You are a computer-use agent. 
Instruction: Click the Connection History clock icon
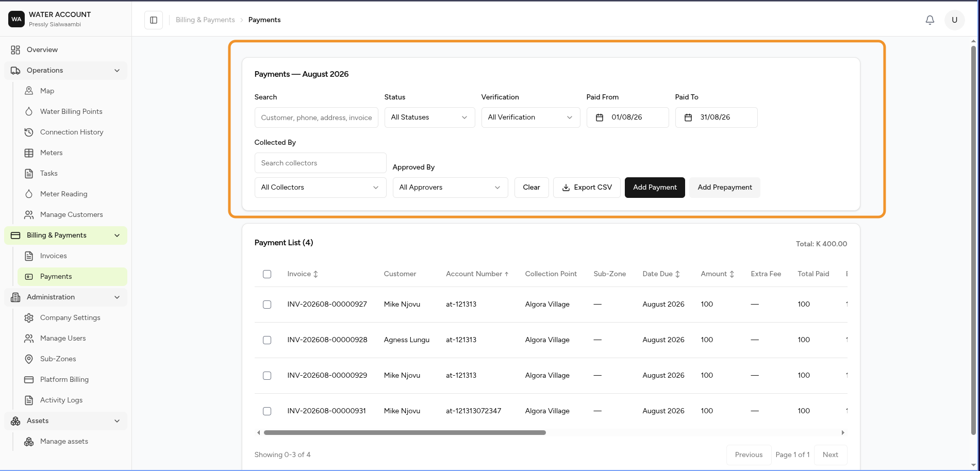(x=29, y=132)
